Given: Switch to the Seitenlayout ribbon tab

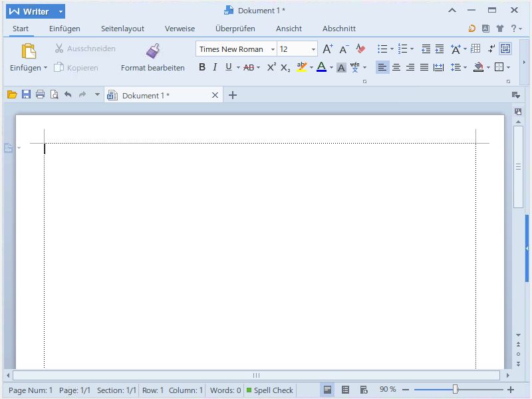Looking at the screenshot, I should [122, 29].
